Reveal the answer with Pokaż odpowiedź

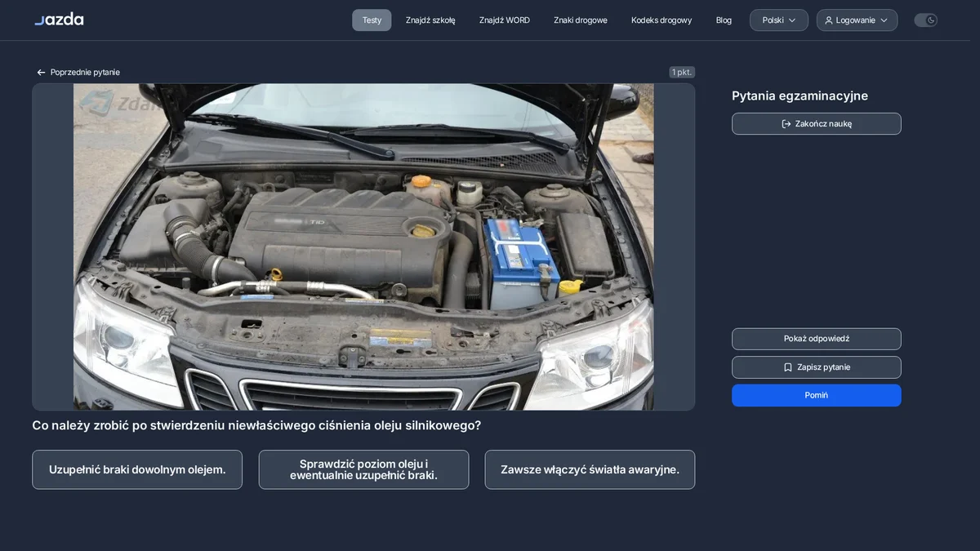pos(817,339)
